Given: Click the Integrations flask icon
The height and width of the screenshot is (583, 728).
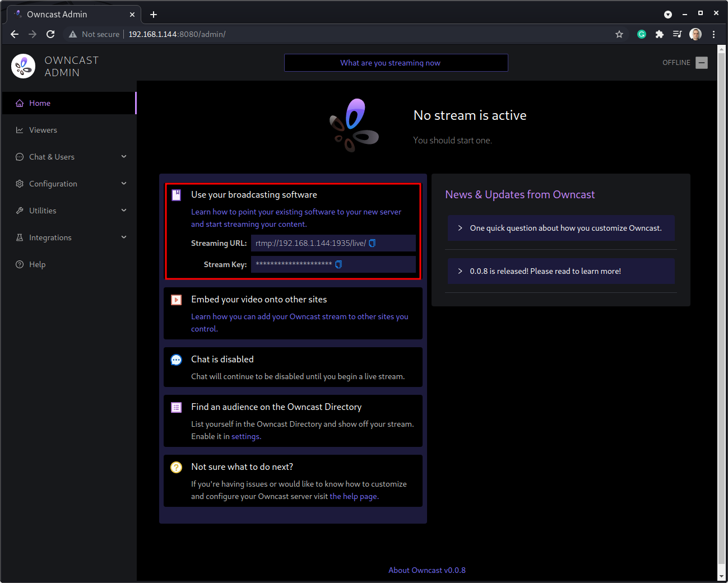Looking at the screenshot, I should tap(20, 237).
